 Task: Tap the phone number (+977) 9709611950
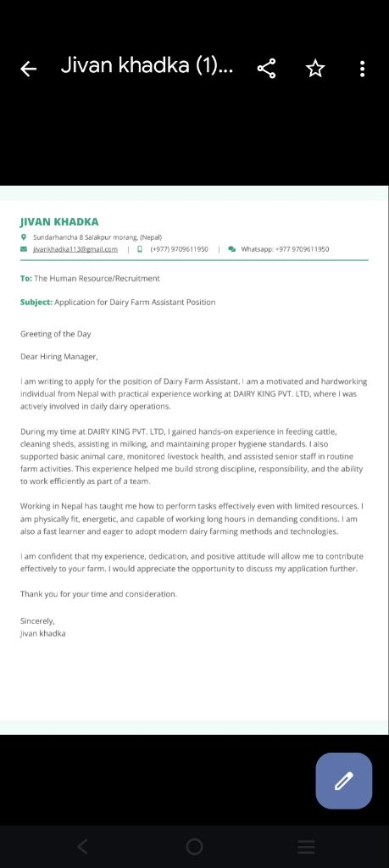pyautogui.click(x=180, y=249)
